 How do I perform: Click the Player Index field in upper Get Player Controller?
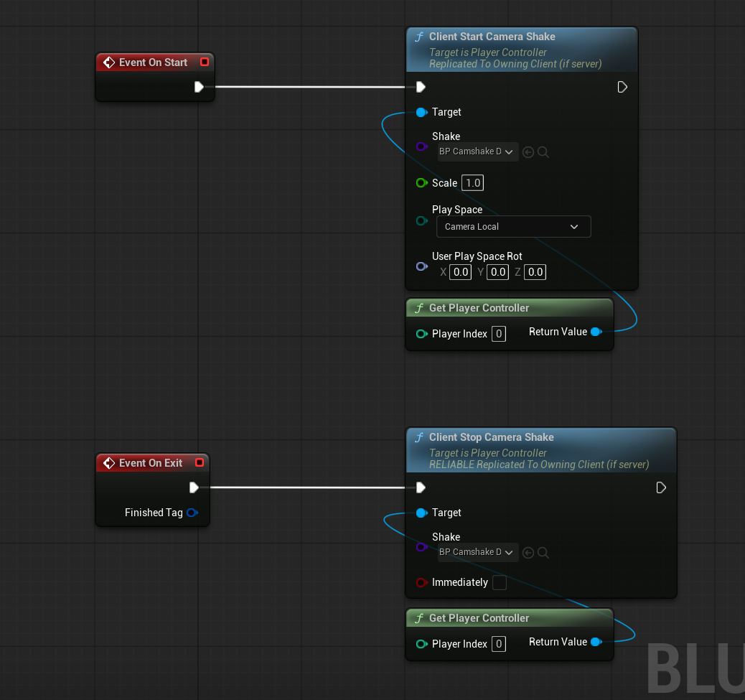[x=499, y=334]
